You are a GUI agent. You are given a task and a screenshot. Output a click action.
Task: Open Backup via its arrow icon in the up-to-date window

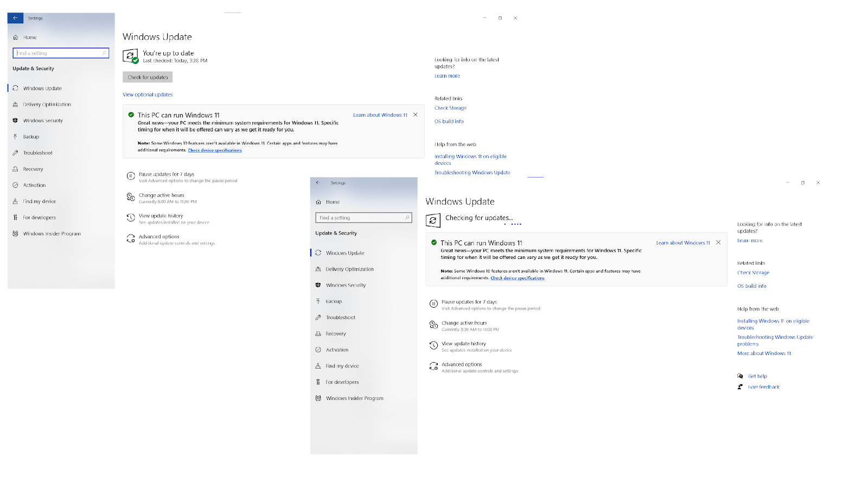[15, 137]
